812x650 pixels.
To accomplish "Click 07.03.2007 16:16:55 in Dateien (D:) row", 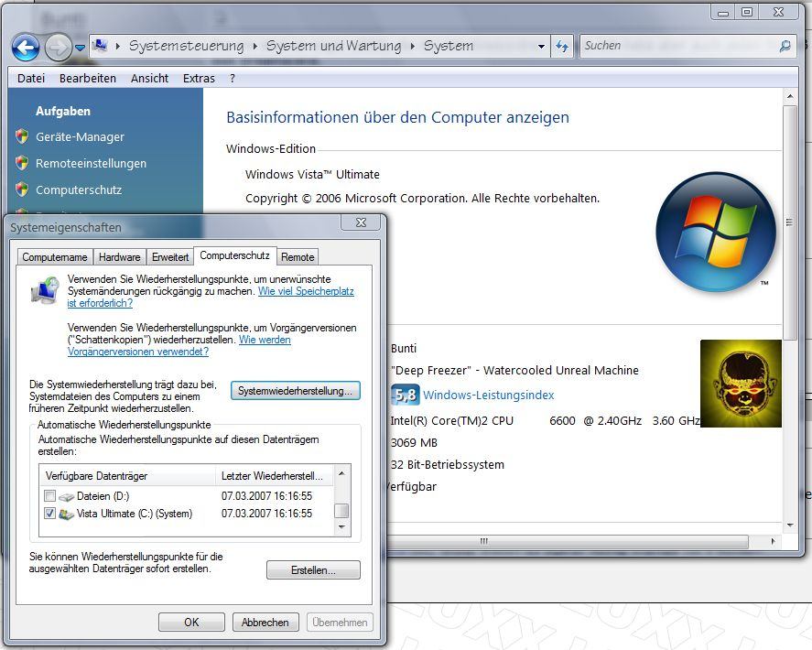I will pyautogui.click(x=266, y=496).
